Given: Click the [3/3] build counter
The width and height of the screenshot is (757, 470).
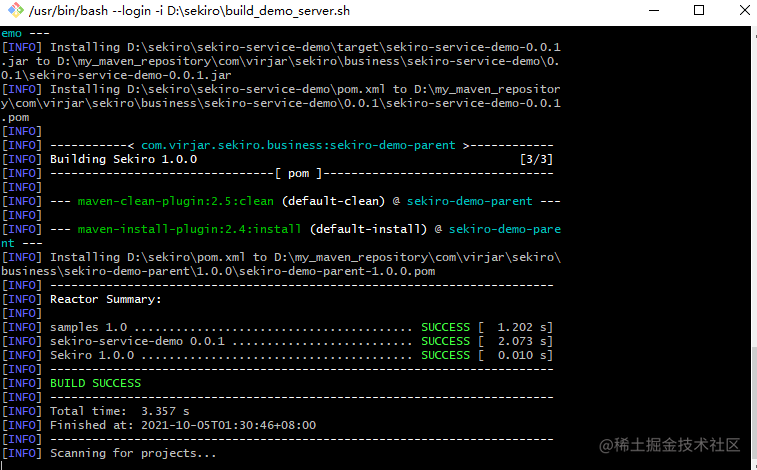Looking at the screenshot, I should (536, 159).
